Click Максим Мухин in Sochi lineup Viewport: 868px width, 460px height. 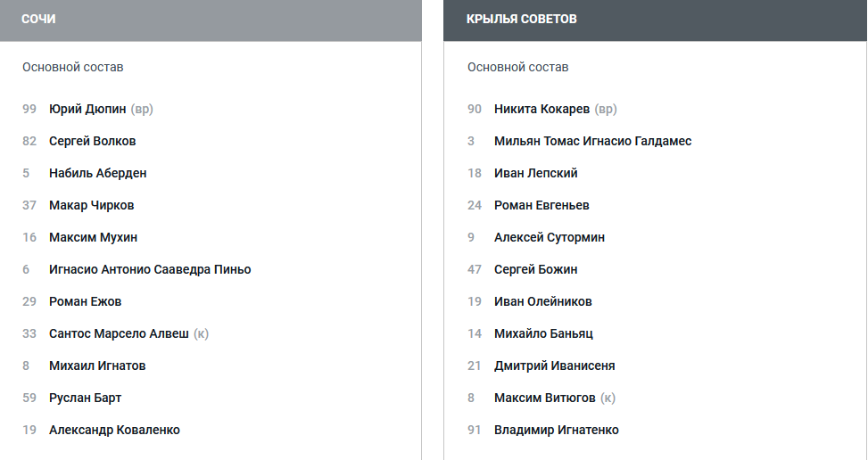coord(93,237)
